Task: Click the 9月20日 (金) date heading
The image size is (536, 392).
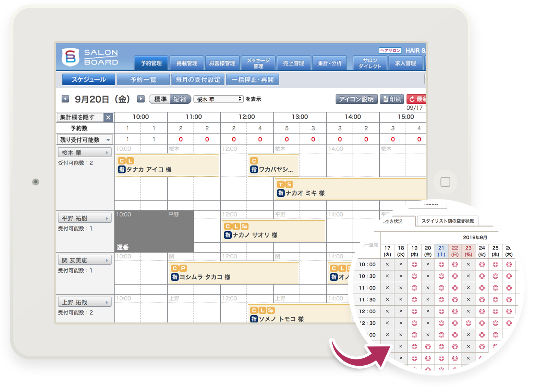Action: pos(102,99)
